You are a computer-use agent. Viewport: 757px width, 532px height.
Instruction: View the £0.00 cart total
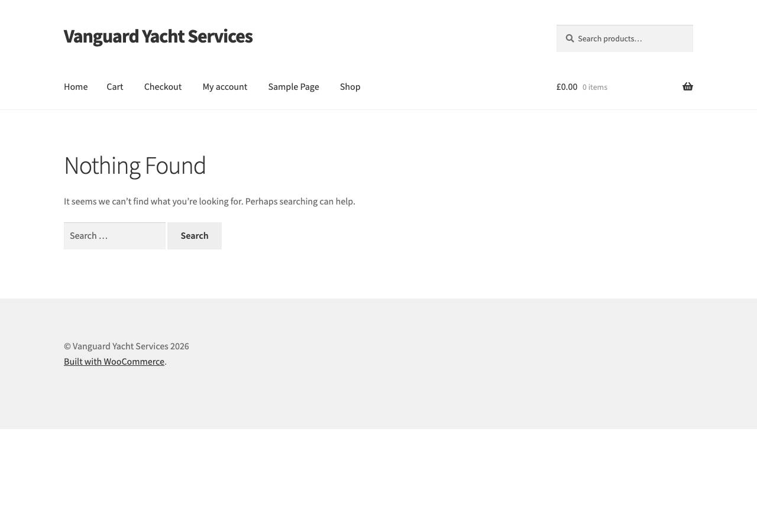[567, 87]
